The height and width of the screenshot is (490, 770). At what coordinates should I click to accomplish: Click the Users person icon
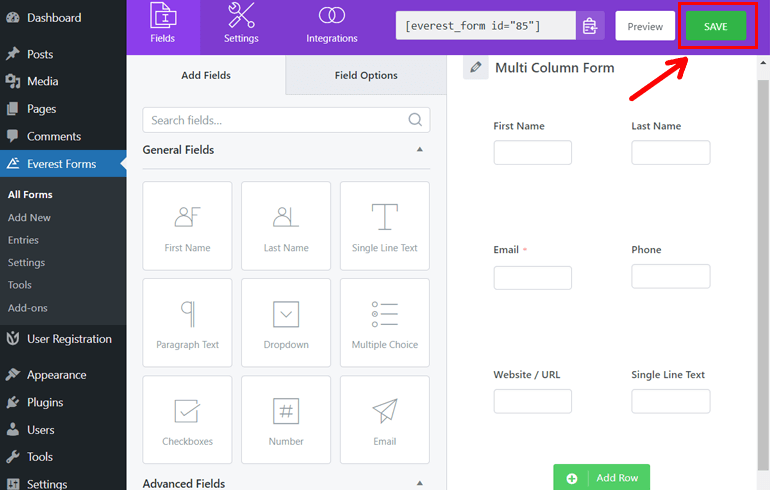click(x=13, y=429)
